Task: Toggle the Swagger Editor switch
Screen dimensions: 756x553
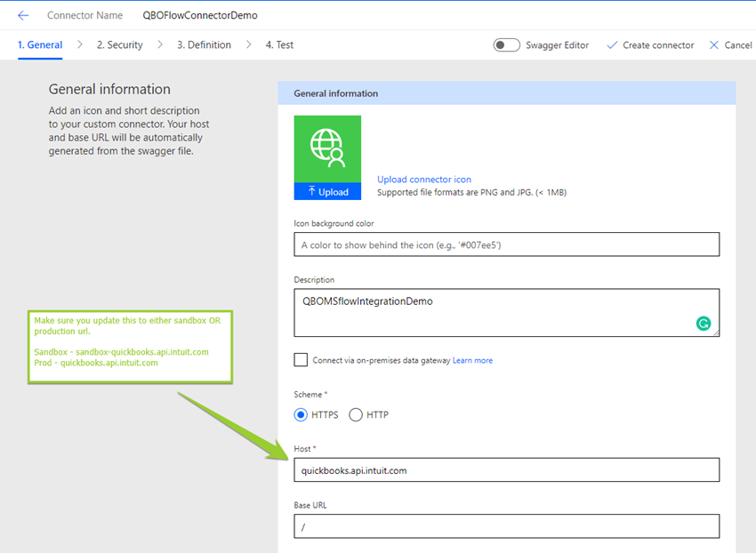Action: [x=507, y=45]
